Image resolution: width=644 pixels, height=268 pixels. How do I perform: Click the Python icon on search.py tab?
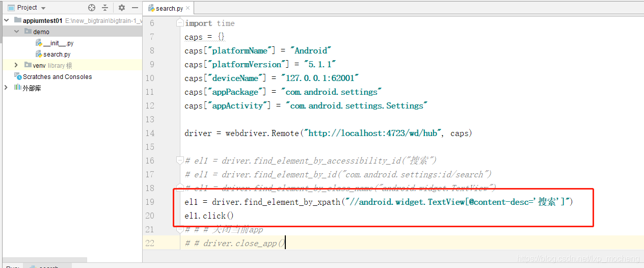(x=151, y=8)
